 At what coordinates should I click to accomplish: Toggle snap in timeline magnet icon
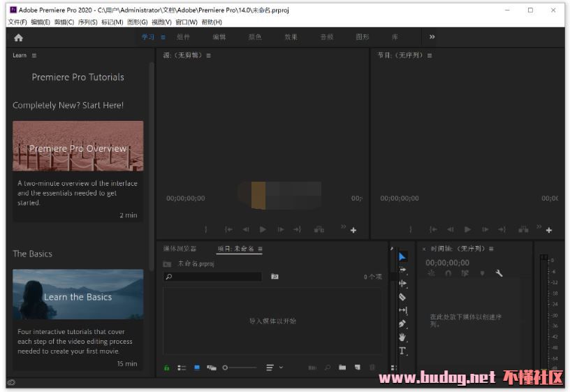click(448, 273)
